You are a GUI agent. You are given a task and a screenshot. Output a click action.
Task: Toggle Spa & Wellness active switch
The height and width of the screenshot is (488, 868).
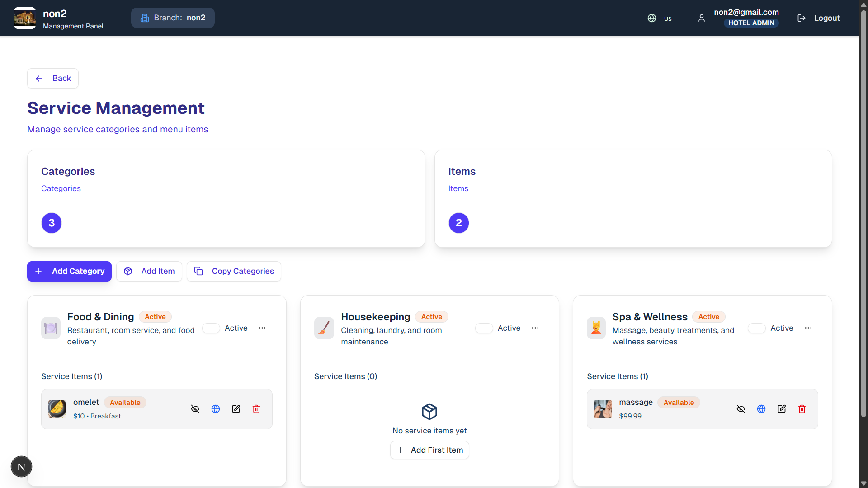pyautogui.click(x=757, y=328)
